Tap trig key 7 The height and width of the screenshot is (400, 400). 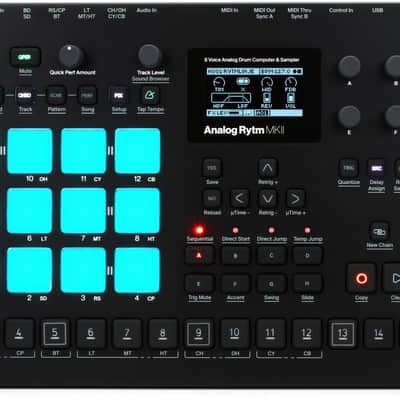click(127, 333)
